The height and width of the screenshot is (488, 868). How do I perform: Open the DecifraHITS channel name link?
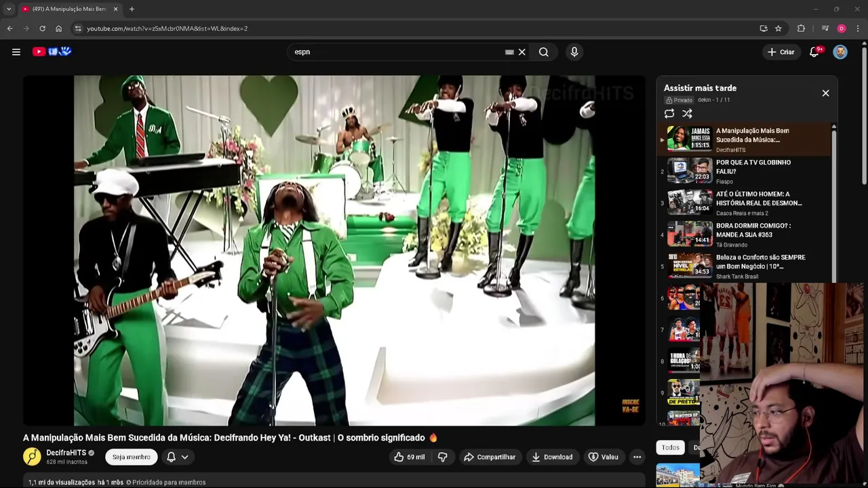pos(66,453)
